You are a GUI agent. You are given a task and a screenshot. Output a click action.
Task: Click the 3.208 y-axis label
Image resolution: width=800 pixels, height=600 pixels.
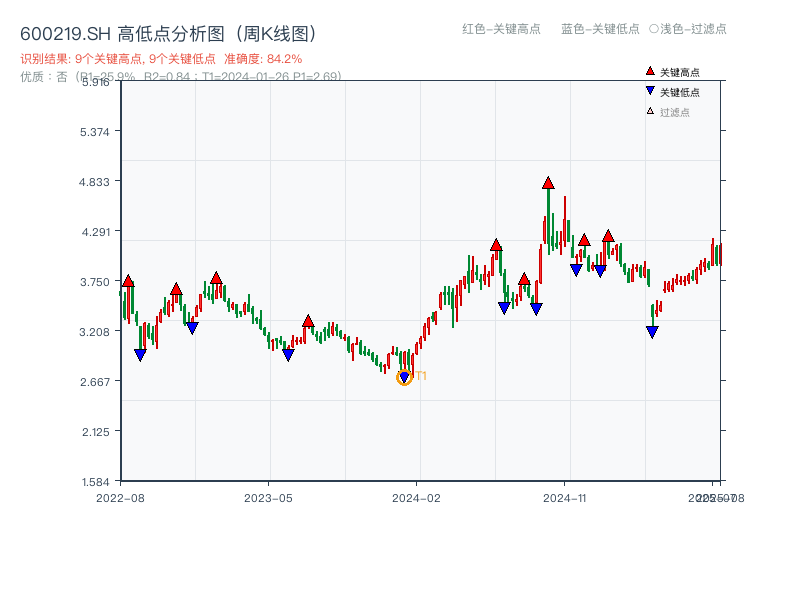click(x=94, y=332)
